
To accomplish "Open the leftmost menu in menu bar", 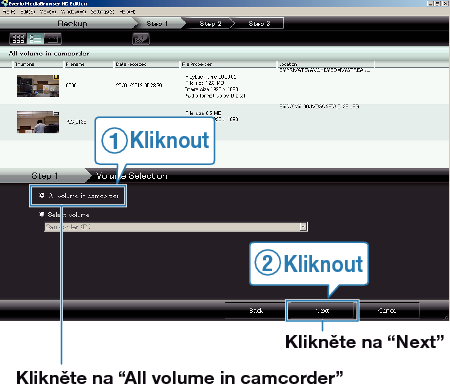I will 9,12.
